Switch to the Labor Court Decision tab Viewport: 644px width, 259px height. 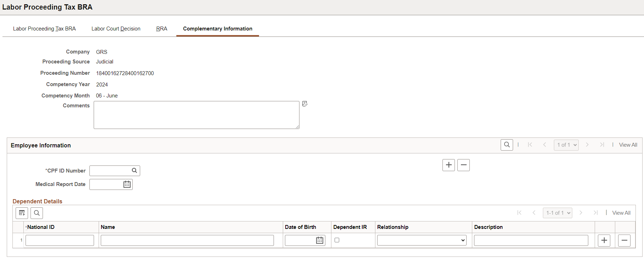coord(116,29)
